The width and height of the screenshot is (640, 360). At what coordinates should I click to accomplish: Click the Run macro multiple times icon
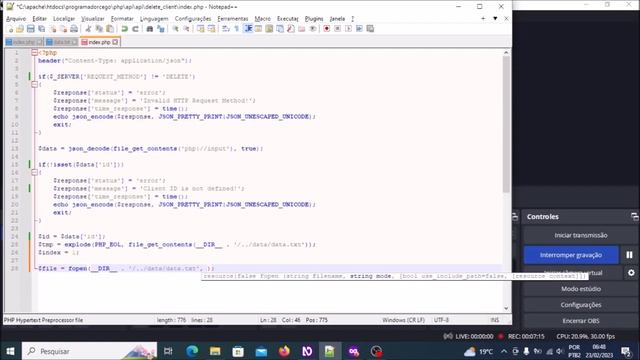coord(359,29)
